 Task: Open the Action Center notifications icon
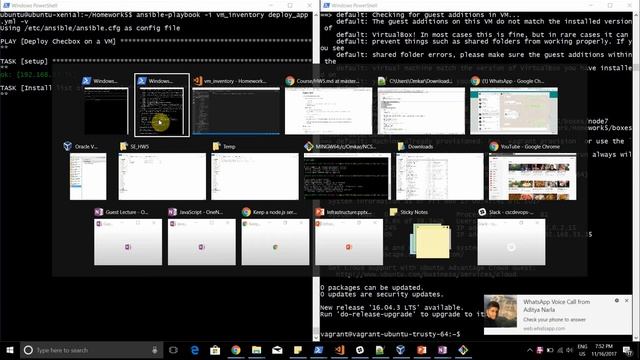point(627,350)
